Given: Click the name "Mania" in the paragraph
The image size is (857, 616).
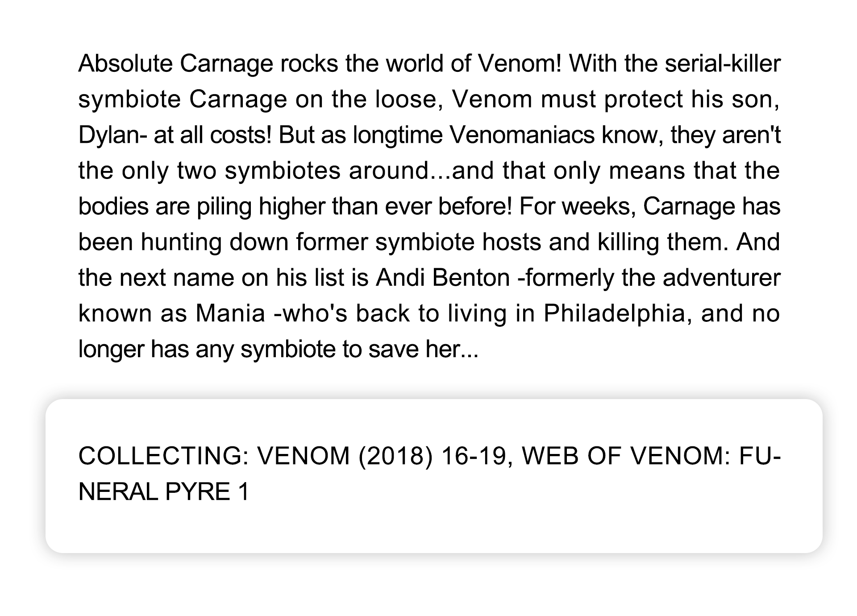Looking at the screenshot, I should (230, 313).
